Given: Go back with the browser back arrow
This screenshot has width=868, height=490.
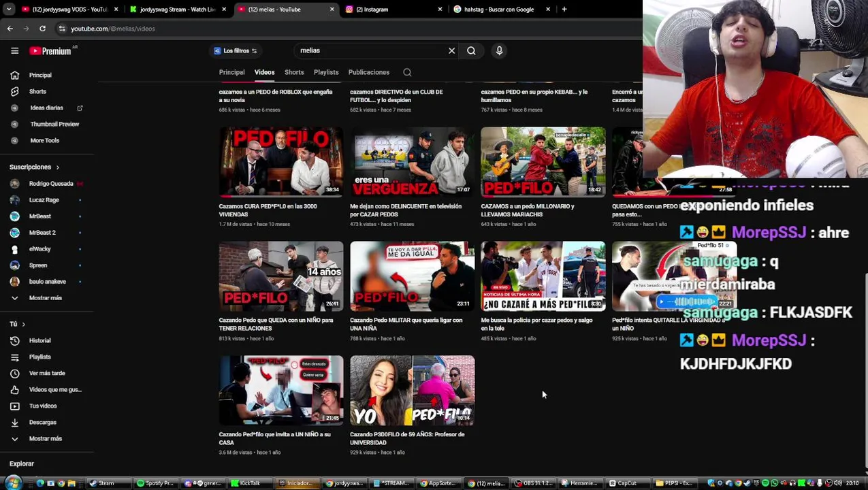Looking at the screenshot, I should 10,29.
